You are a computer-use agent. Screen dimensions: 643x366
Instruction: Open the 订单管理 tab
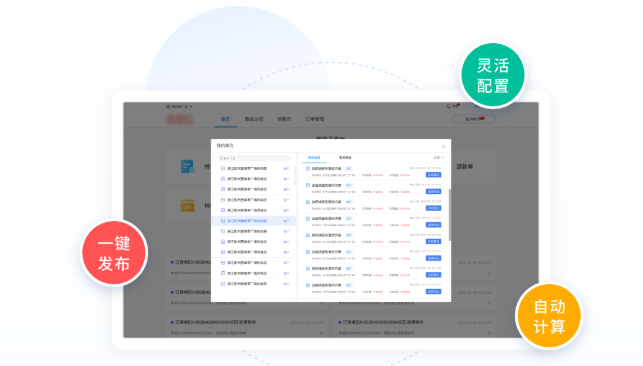pos(315,119)
